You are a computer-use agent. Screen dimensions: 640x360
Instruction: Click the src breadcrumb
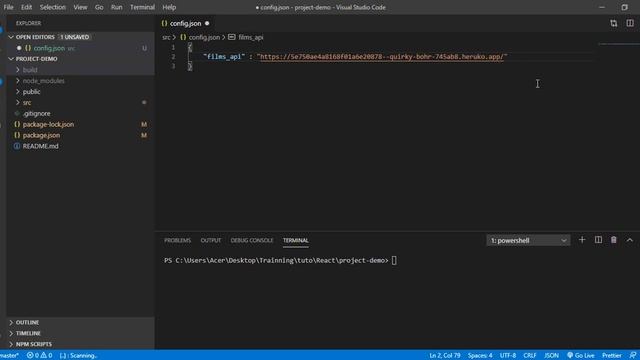point(166,37)
